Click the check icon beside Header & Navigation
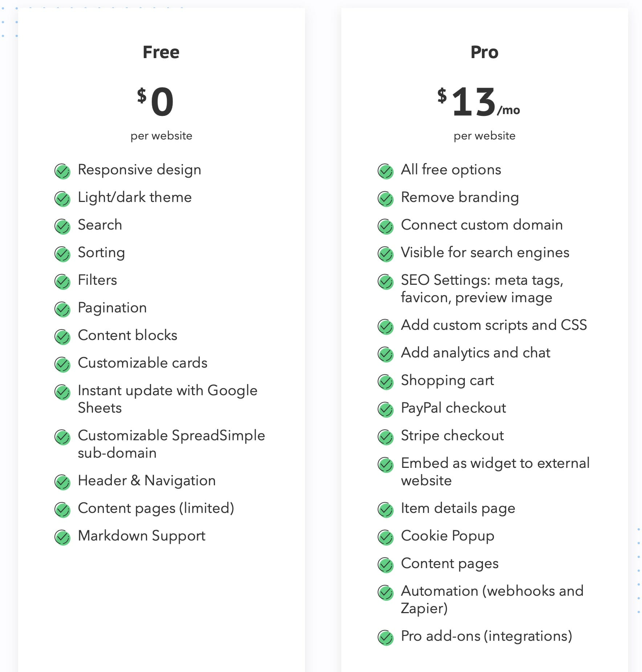The width and height of the screenshot is (642, 672). (x=62, y=482)
